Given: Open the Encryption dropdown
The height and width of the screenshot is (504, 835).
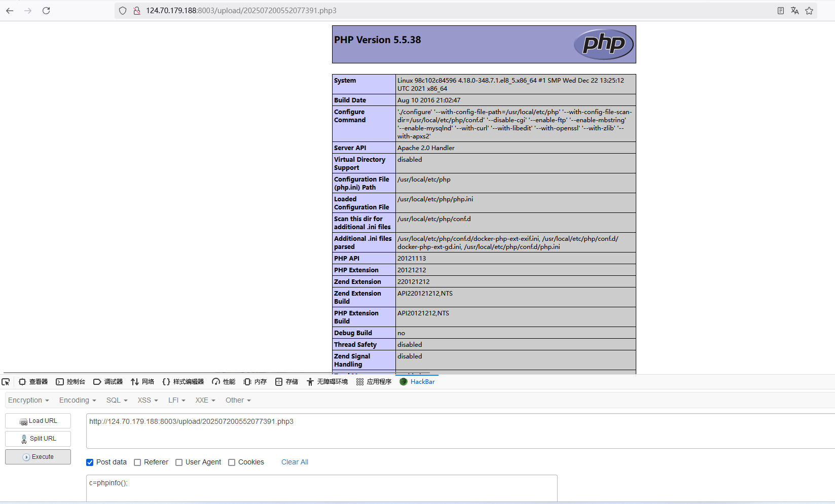Looking at the screenshot, I should (28, 400).
